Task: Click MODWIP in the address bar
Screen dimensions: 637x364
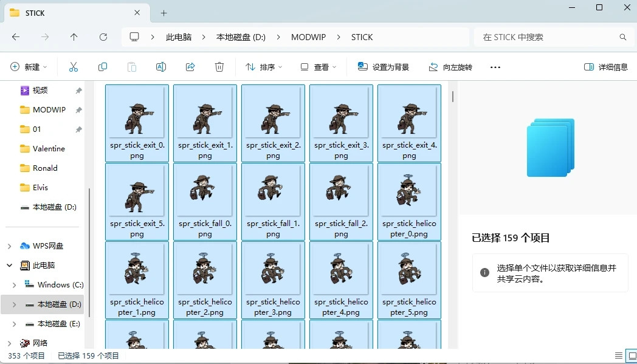Action: [308, 37]
